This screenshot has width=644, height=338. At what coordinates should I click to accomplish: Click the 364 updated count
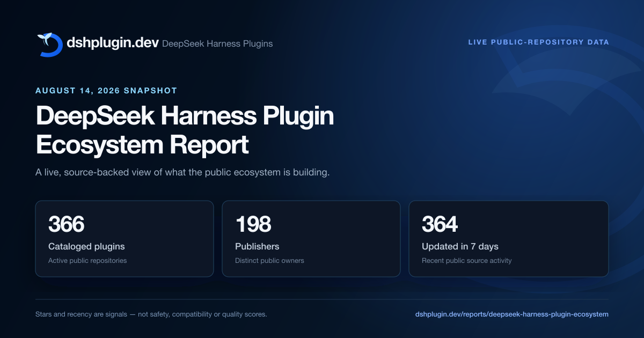440,224
